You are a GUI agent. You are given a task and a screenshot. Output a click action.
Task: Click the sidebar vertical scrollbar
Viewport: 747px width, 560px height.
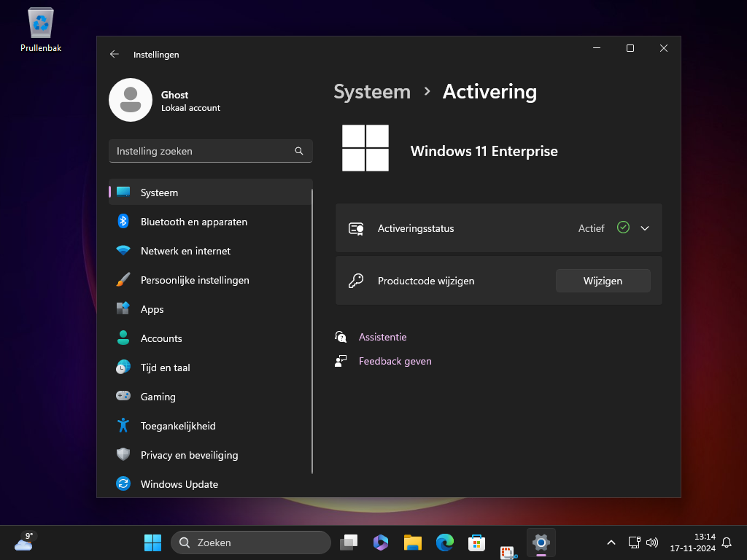(x=312, y=331)
